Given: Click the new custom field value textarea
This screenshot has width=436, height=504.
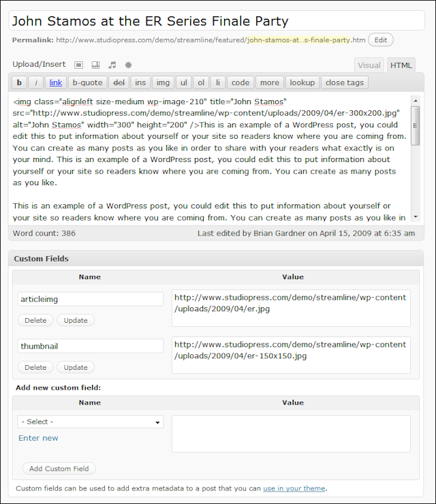Looking at the screenshot, I should (291, 434).
